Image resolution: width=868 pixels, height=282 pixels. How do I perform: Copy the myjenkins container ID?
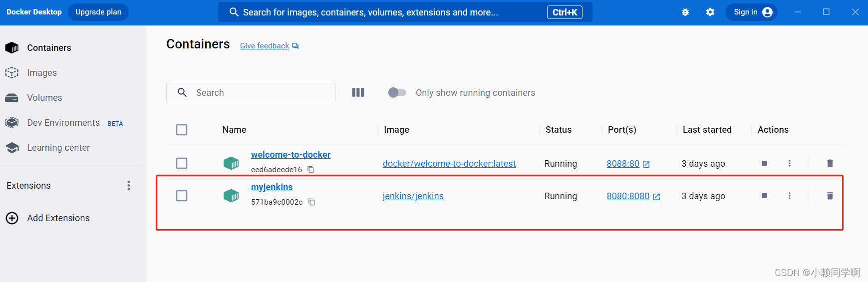pyautogui.click(x=311, y=202)
